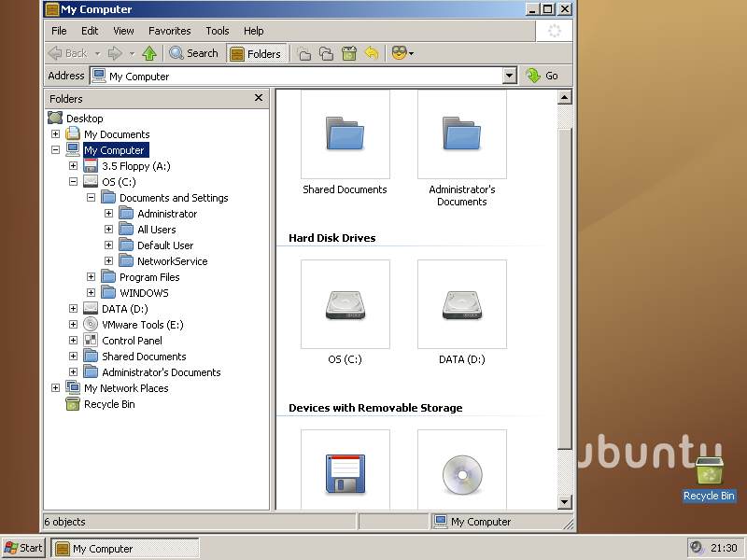Expand DATA (D:) tree node

tap(73, 309)
